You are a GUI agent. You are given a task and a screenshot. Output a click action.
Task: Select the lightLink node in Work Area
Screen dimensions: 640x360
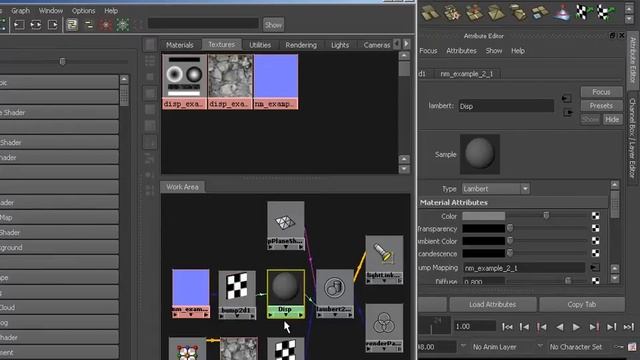pyautogui.click(x=384, y=260)
